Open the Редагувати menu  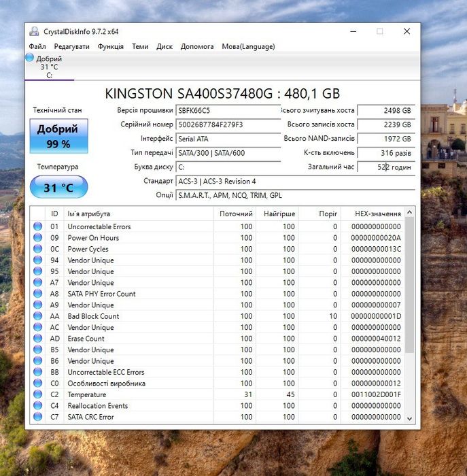point(71,46)
